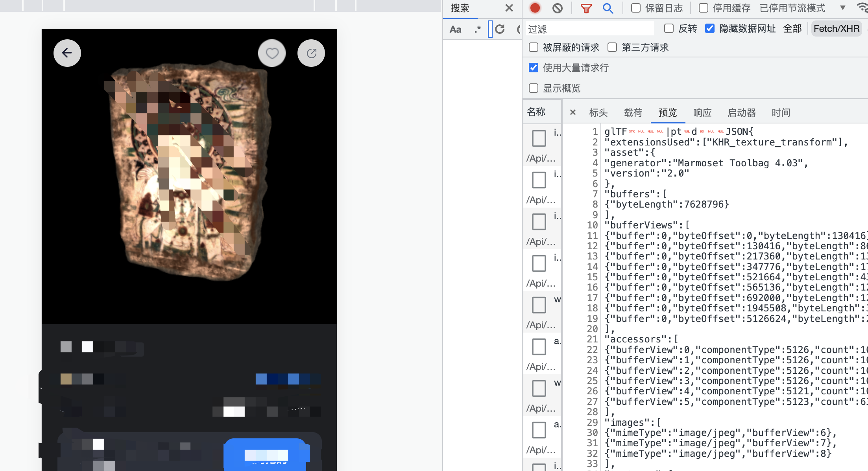Click the "bufferViews":[ preview line
The width and height of the screenshot is (868, 471).
647,225
